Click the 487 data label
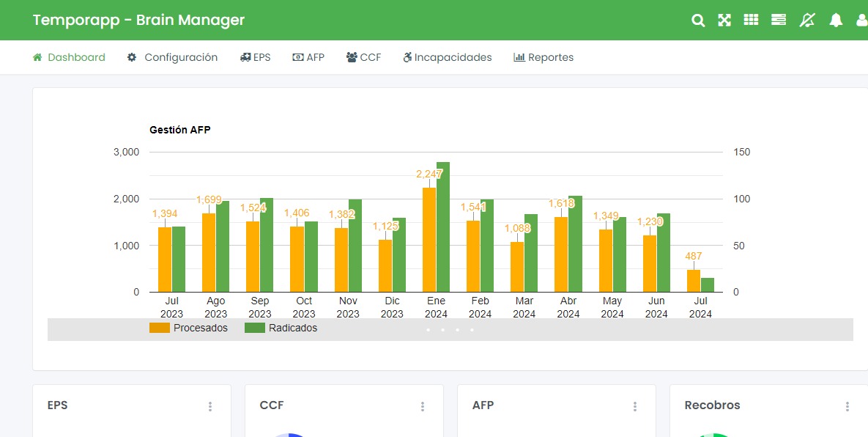This screenshot has width=868, height=437. tap(694, 256)
